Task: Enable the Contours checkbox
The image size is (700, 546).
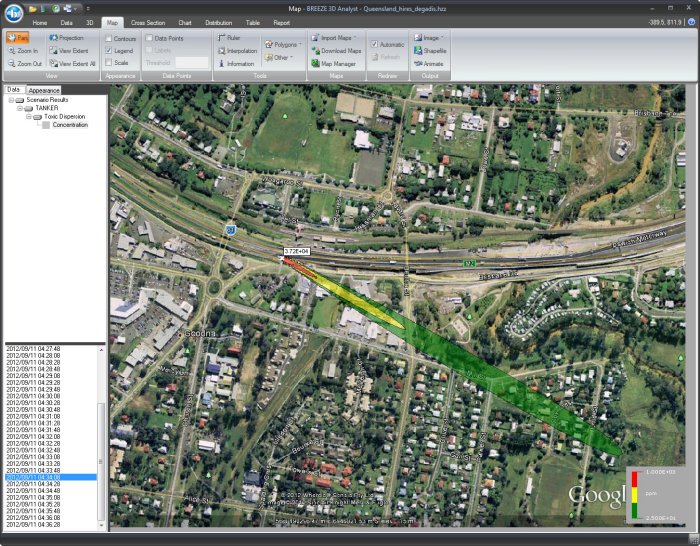Action: coord(109,38)
